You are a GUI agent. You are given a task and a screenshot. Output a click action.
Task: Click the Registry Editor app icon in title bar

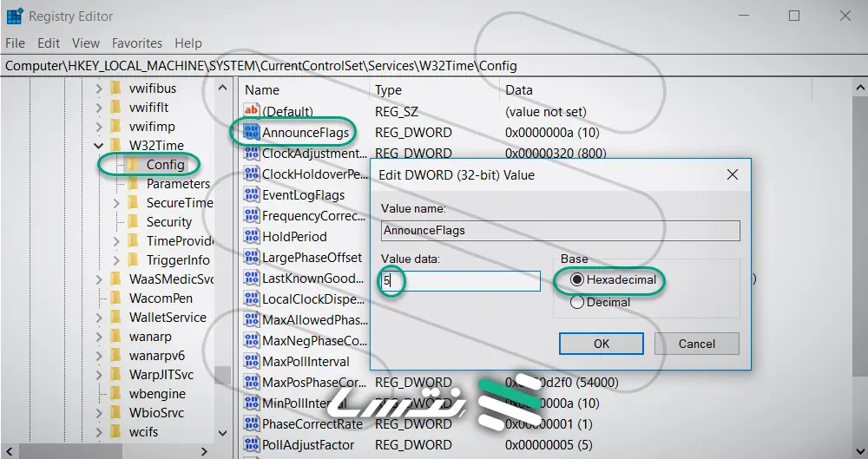pyautogui.click(x=15, y=16)
